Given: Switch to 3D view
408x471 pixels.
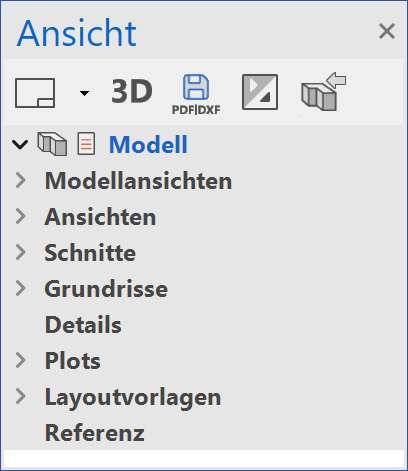Looking at the screenshot, I should tap(132, 91).
